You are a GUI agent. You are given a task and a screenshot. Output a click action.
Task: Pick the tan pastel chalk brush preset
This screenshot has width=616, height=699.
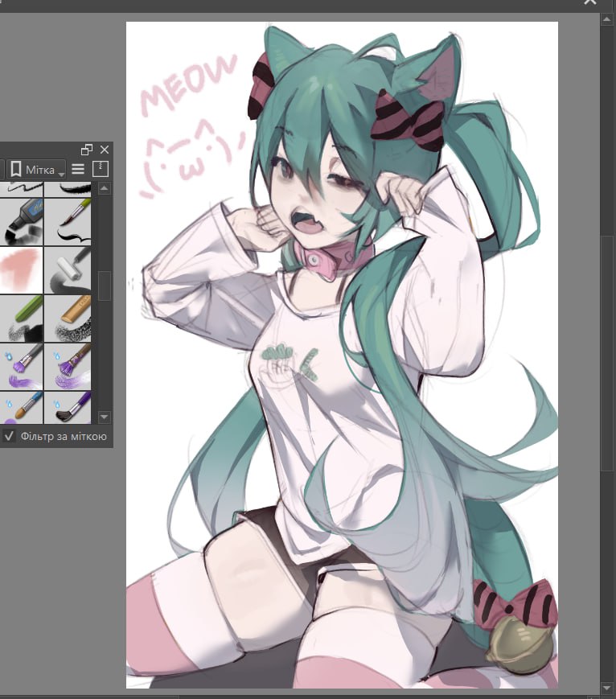click(x=68, y=319)
